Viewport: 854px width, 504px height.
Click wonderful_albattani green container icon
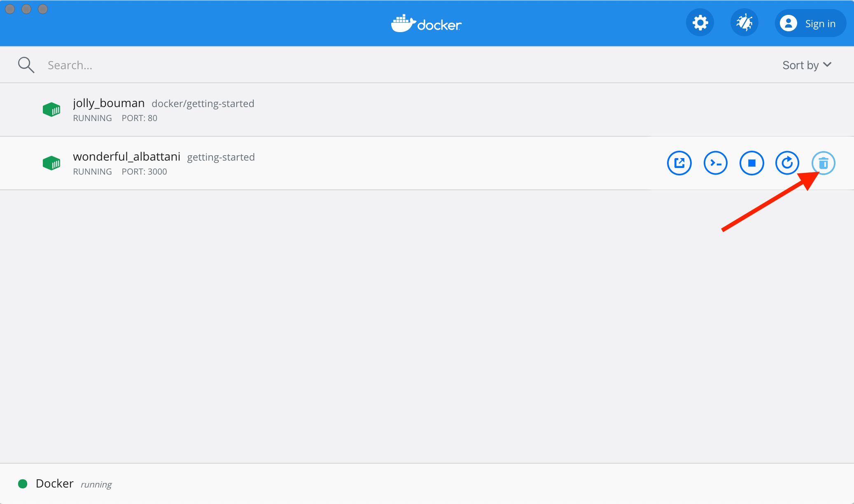51,163
